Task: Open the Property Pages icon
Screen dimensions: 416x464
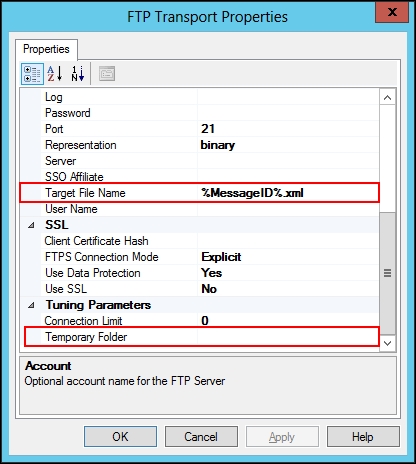Action: click(107, 74)
